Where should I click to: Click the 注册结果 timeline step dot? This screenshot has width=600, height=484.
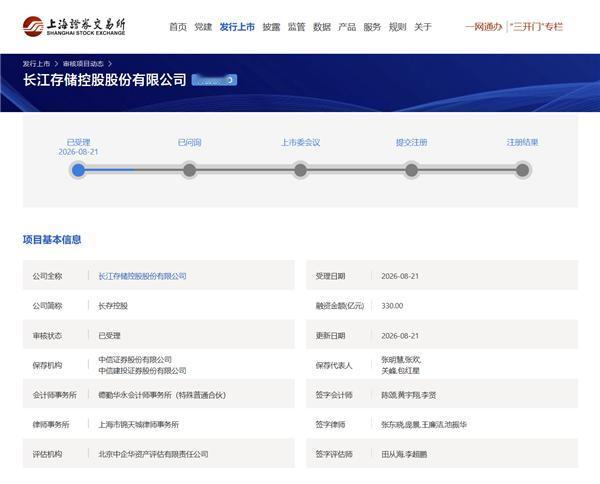[x=522, y=170]
